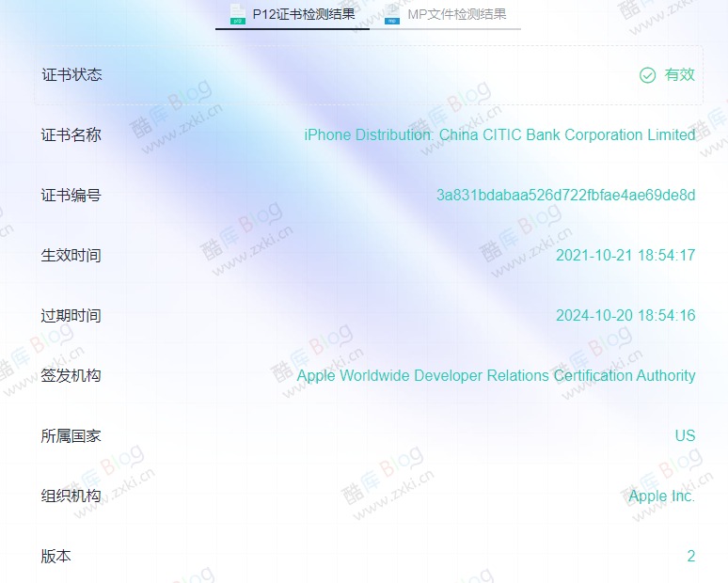Click the 证书状态 label

71,74
